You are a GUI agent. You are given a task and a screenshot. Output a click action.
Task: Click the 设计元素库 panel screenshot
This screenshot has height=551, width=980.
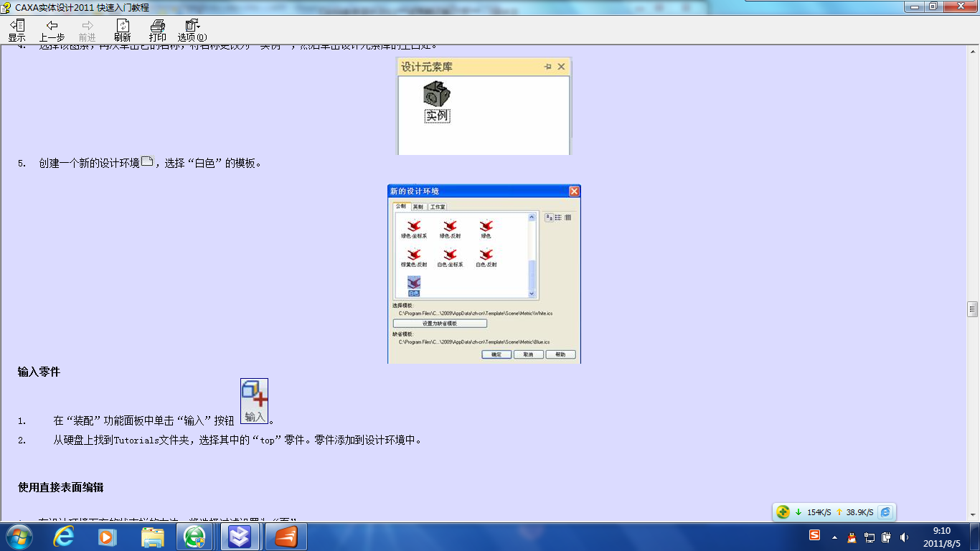(x=484, y=106)
